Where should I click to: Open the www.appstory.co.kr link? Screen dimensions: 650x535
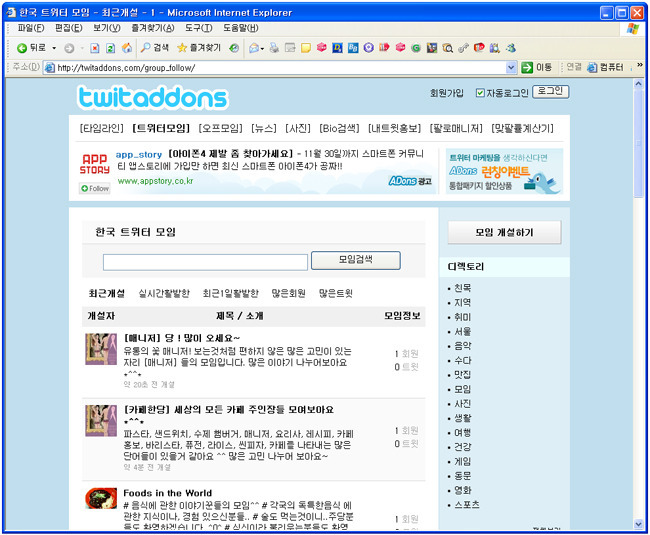(x=155, y=181)
